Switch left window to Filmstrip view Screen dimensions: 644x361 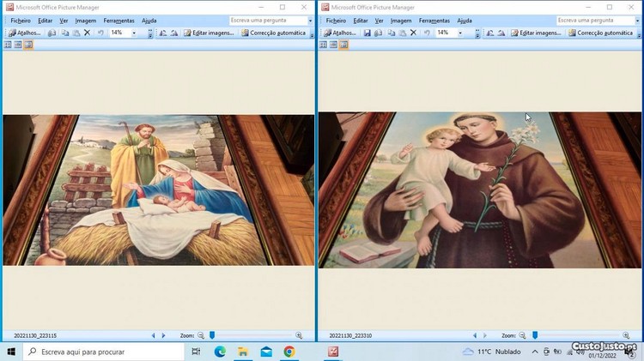click(x=18, y=45)
